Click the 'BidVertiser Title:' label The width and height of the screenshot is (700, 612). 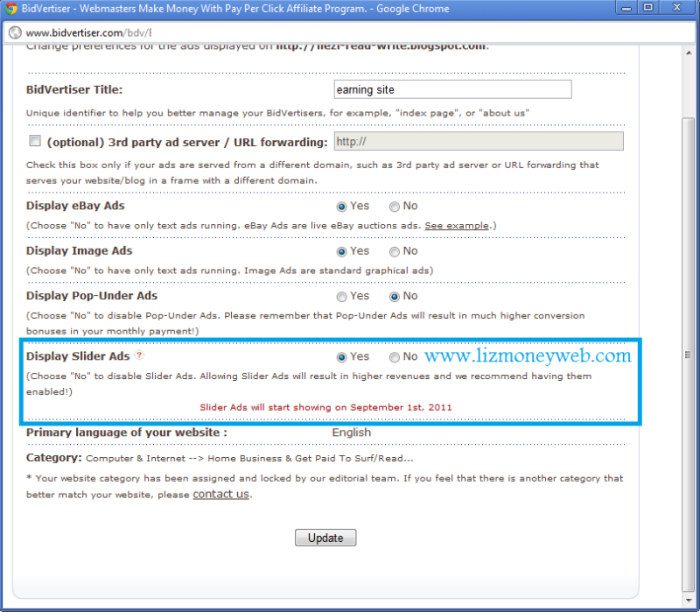pyautogui.click(x=74, y=89)
